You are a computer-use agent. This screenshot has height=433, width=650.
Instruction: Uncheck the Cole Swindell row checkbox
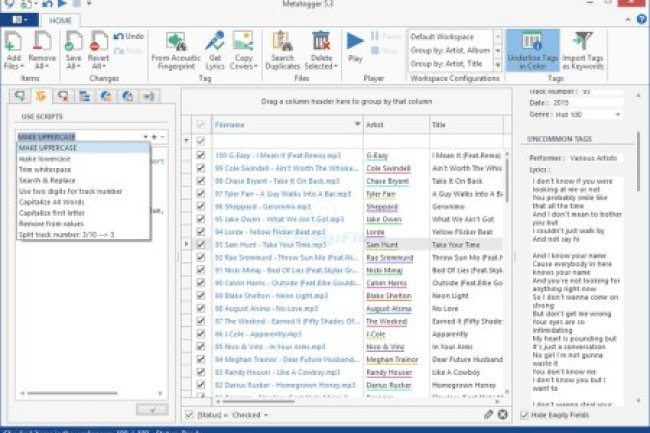coord(201,168)
